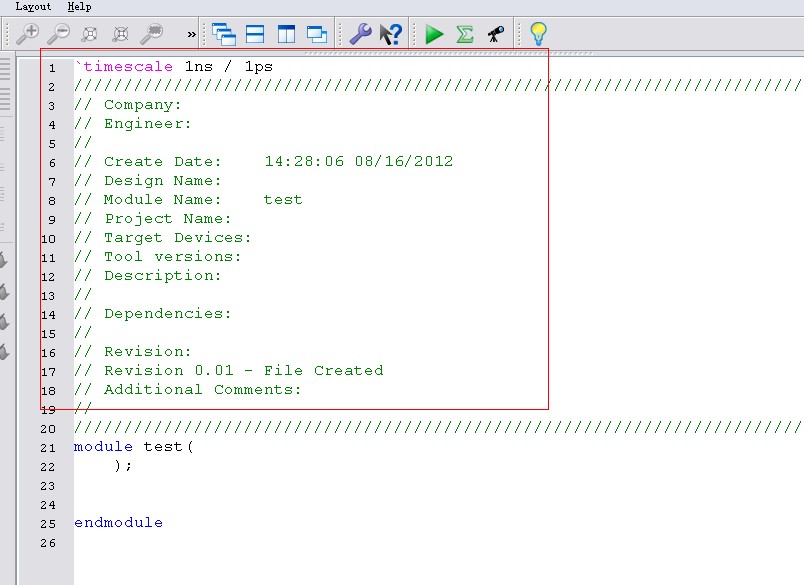Screen dimensions: 804x585
Task: Click the slash comment divider on line 2
Action: pos(439,86)
